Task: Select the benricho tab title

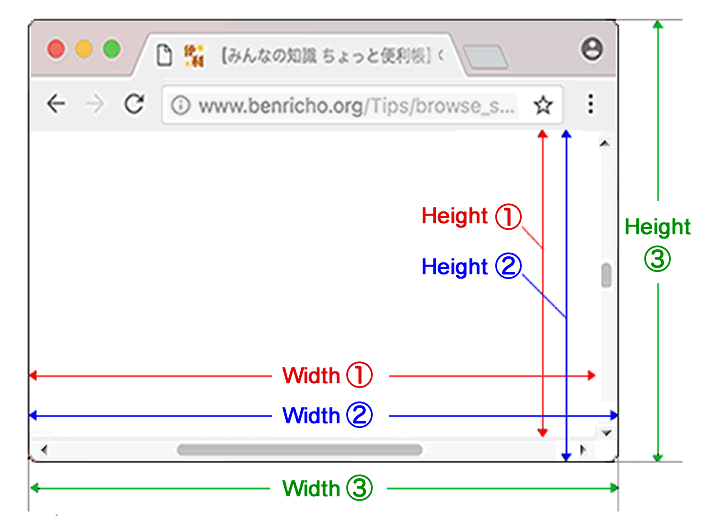Action: pyautogui.click(x=333, y=56)
